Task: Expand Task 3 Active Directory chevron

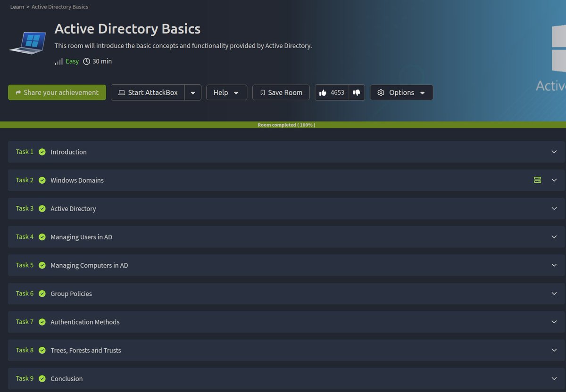Action: click(x=554, y=208)
